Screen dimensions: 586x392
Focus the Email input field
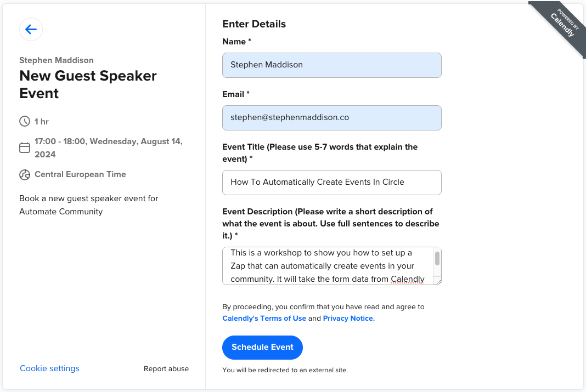(x=331, y=118)
